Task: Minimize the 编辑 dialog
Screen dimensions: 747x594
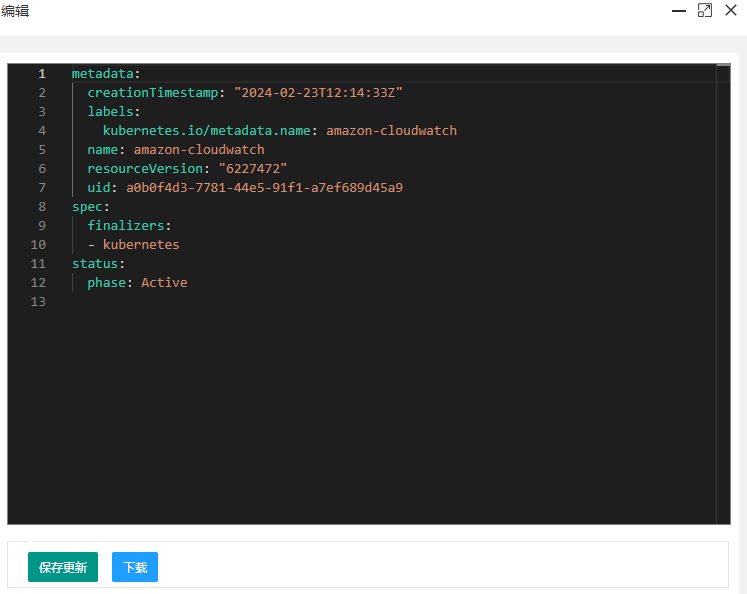Action: coord(679,10)
